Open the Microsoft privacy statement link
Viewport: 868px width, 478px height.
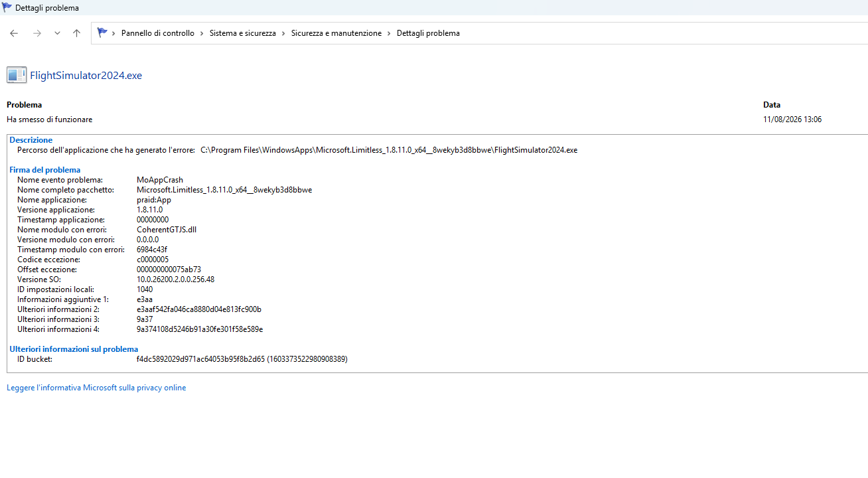click(96, 388)
